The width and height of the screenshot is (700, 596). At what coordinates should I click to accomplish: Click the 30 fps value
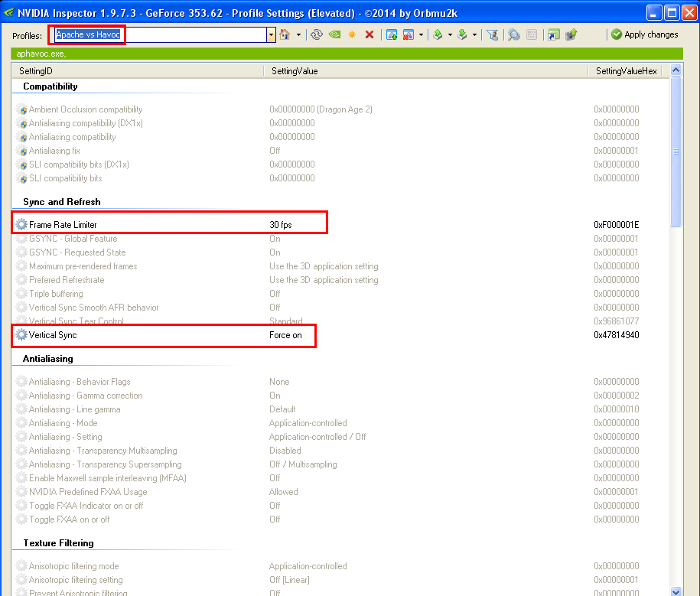coord(280,225)
